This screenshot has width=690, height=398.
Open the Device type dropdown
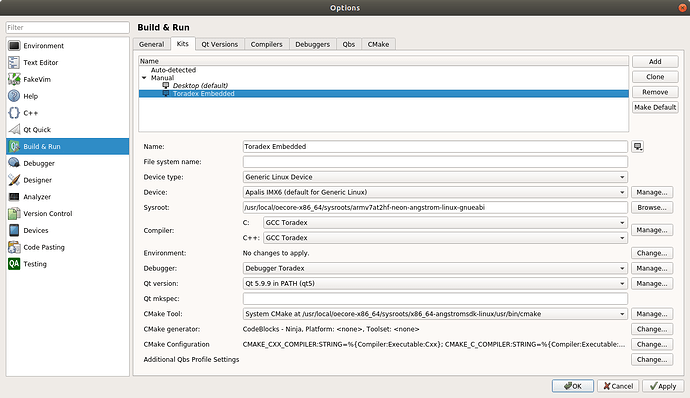pyautogui.click(x=435, y=177)
